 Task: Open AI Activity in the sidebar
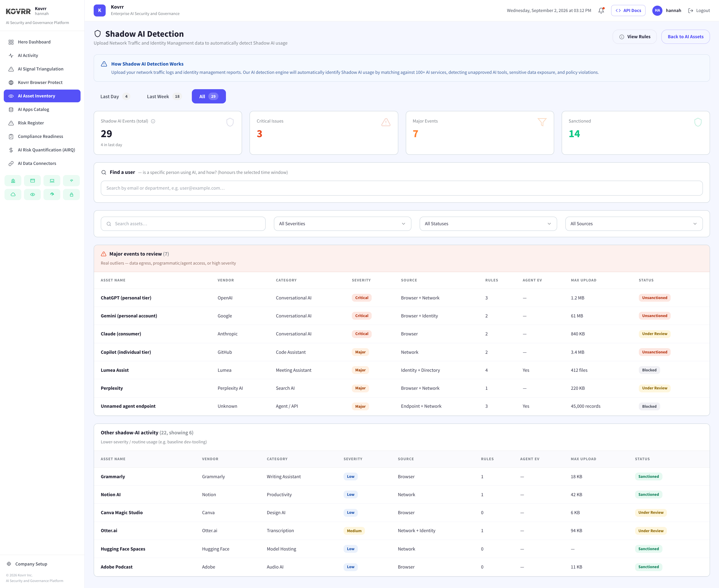(x=42, y=55)
